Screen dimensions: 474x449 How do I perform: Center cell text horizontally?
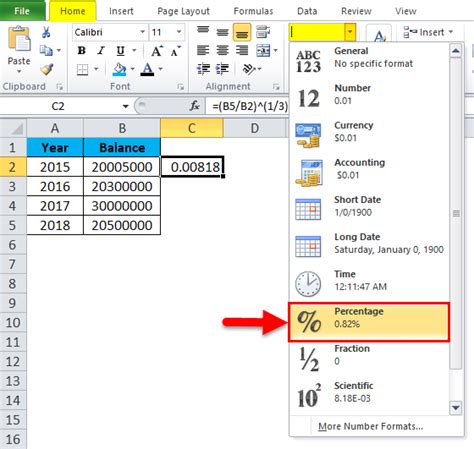tap(222, 51)
